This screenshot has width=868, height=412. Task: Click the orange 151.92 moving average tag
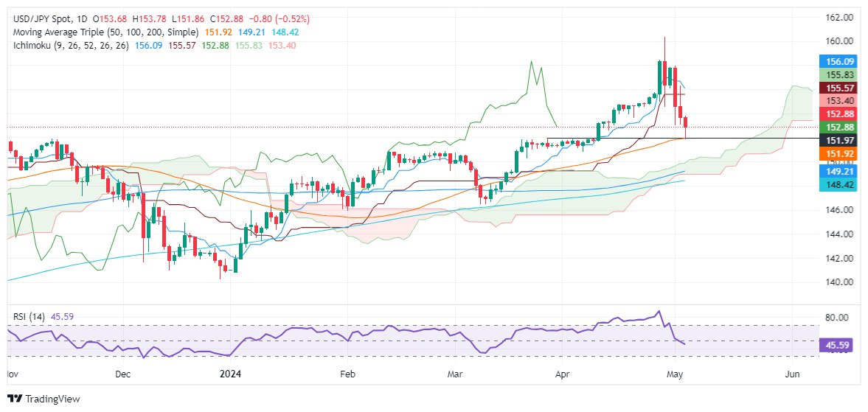[x=838, y=154]
